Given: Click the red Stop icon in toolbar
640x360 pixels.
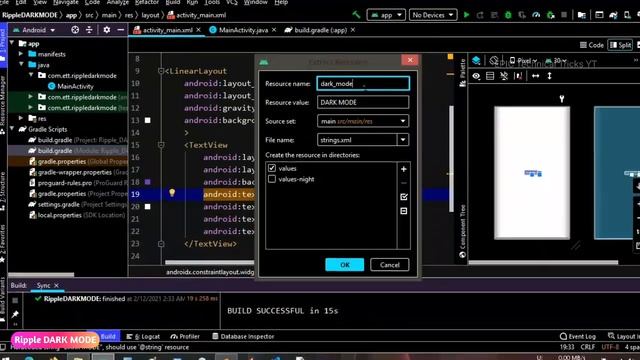Looking at the screenshot, I should pyautogui.click(x=564, y=15).
